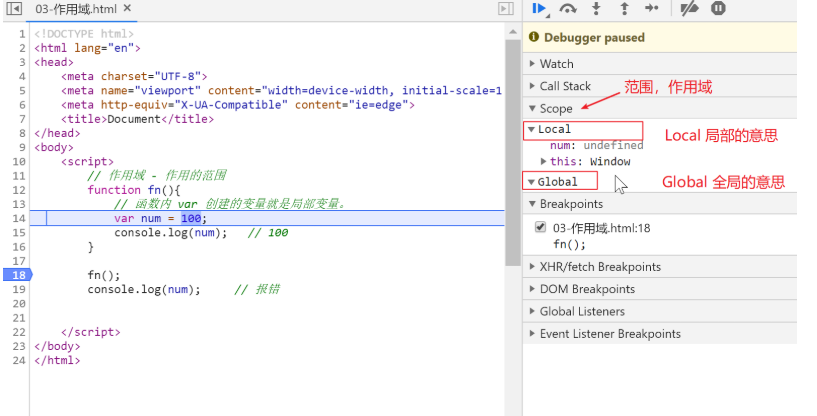Close the 03-作用域.html file tab

[x=127, y=8]
